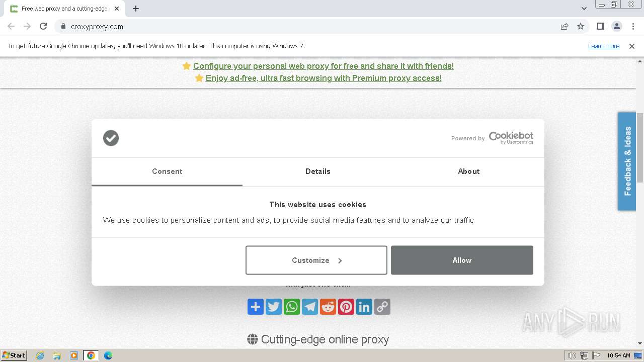Bookmark this page with the star icon

[x=581, y=26]
